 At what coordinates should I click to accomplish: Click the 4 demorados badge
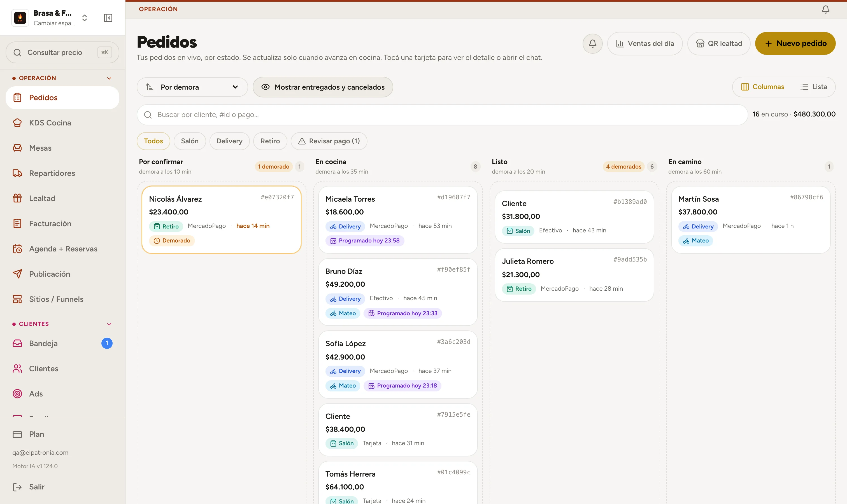click(x=623, y=166)
